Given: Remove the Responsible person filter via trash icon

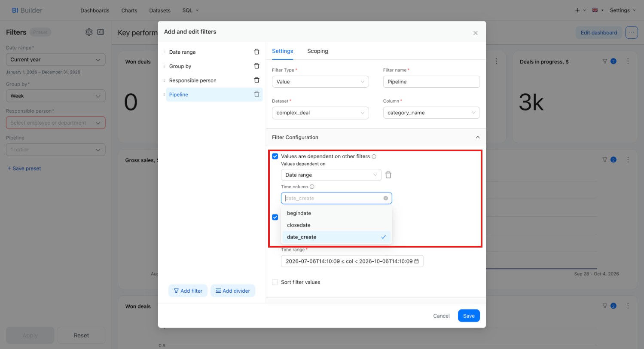Looking at the screenshot, I should tap(257, 80).
